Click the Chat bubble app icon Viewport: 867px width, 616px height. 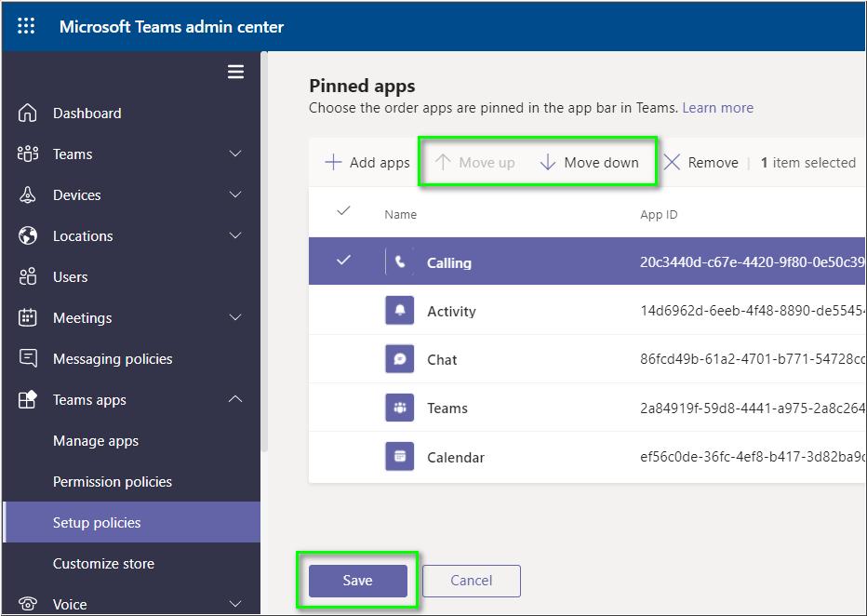coord(400,359)
